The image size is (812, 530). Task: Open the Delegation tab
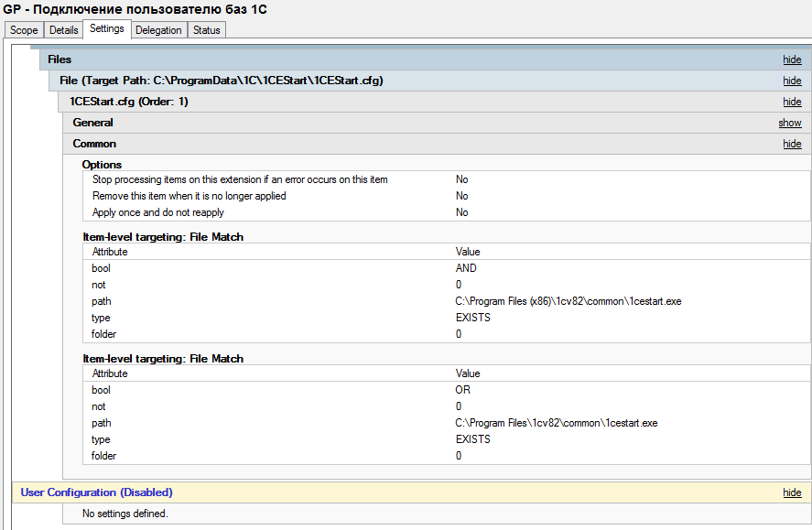[158, 30]
